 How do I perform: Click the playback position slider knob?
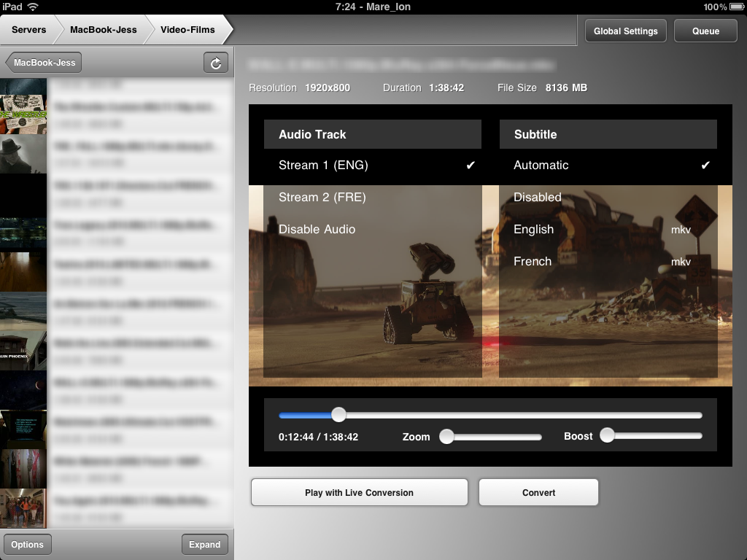coord(338,415)
